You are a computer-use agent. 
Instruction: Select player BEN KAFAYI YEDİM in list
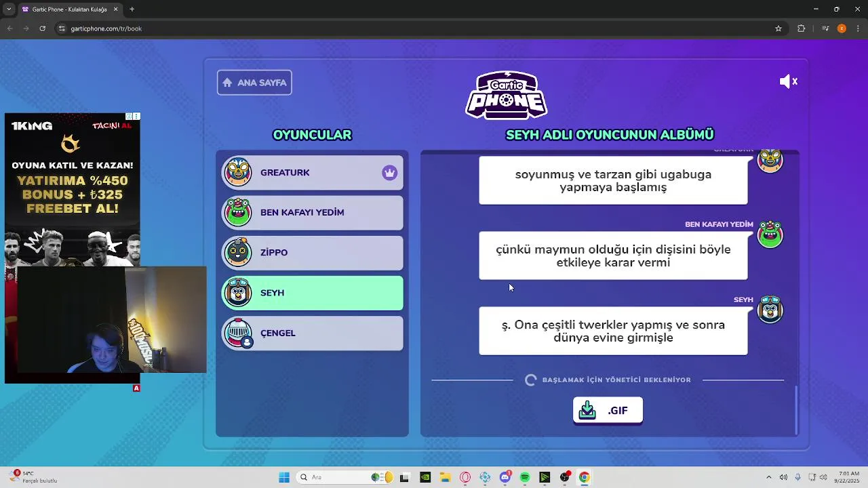coord(313,212)
